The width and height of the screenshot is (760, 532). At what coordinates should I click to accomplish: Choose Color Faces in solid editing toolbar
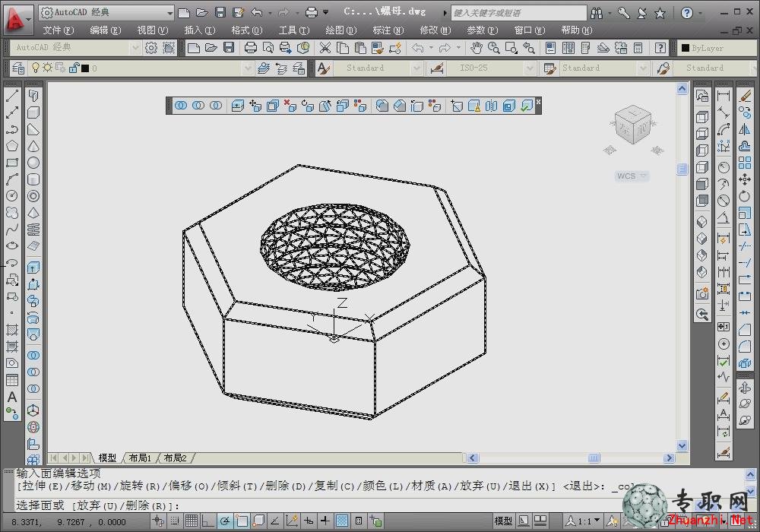pyautogui.click(x=359, y=105)
